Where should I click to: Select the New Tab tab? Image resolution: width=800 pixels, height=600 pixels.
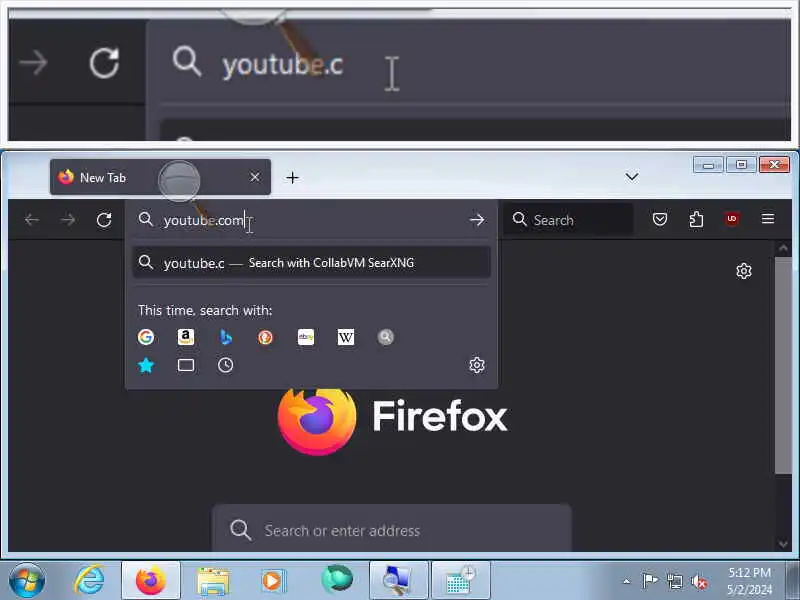(x=160, y=177)
